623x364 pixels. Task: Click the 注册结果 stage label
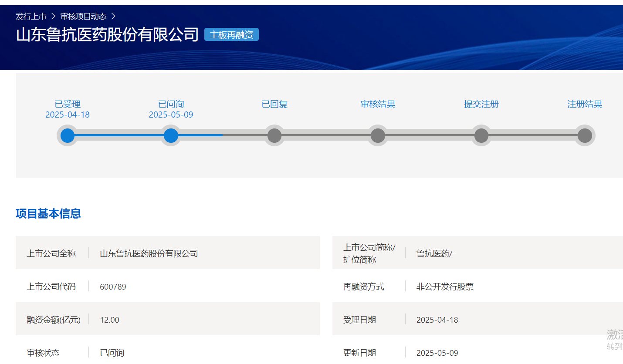click(585, 104)
